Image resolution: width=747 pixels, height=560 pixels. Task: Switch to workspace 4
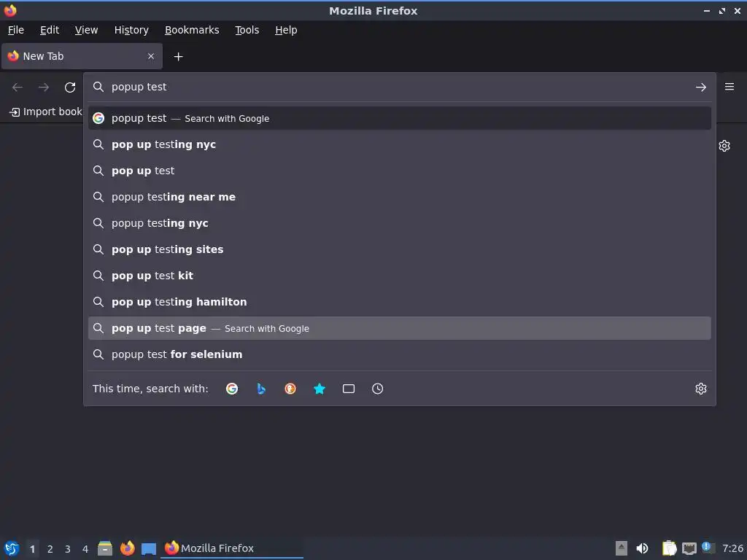[x=85, y=549]
